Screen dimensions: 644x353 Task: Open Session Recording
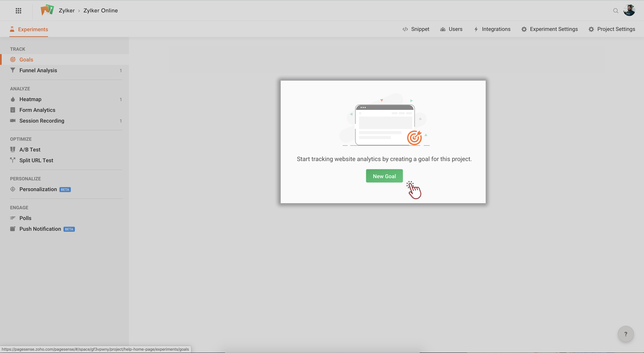click(42, 121)
